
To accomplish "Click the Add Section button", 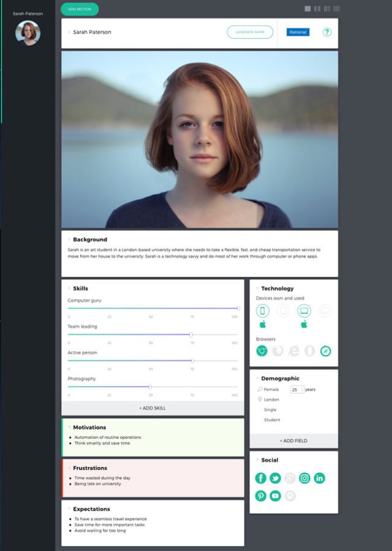I will pos(80,9).
